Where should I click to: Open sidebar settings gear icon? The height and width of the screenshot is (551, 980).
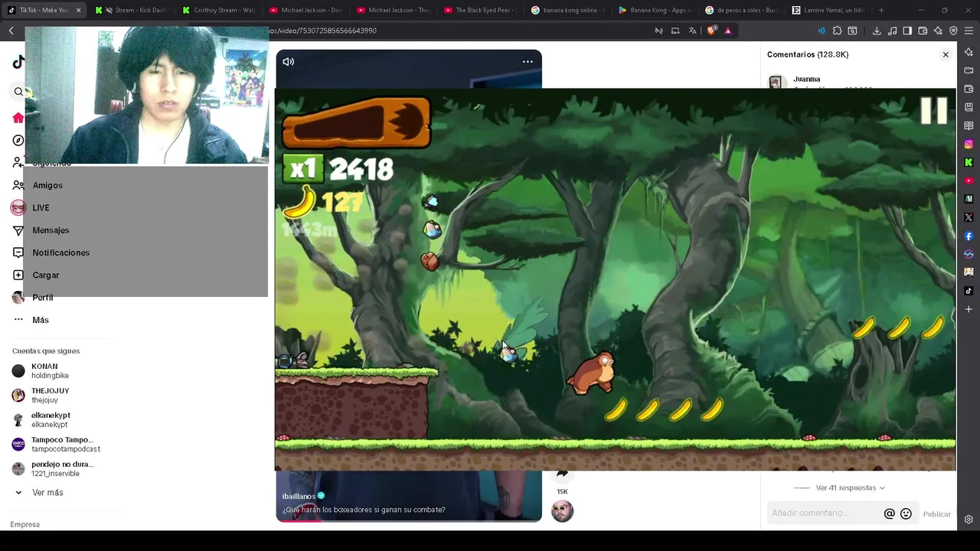pyautogui.click(x=969, y=520)
